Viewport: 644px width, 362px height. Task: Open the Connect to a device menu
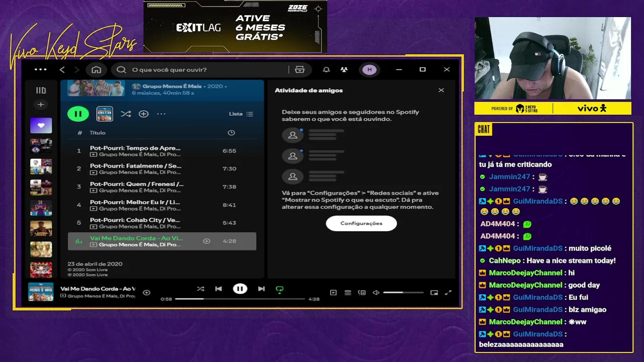(362, 293)
